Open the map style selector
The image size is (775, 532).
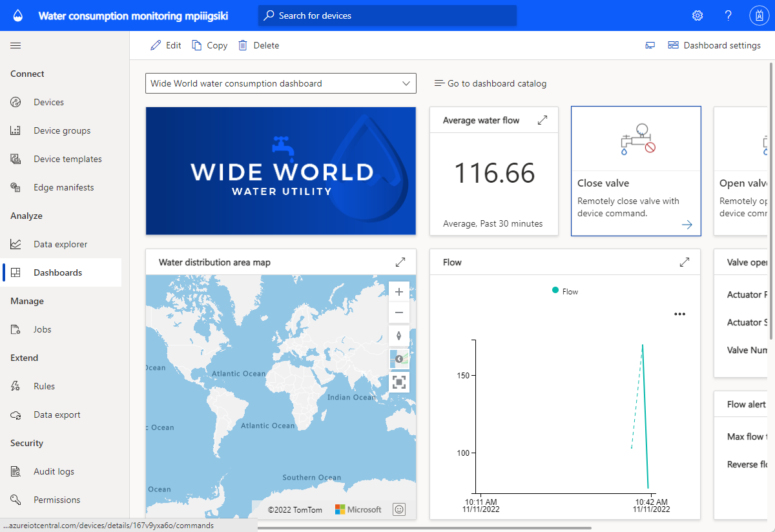399,359
